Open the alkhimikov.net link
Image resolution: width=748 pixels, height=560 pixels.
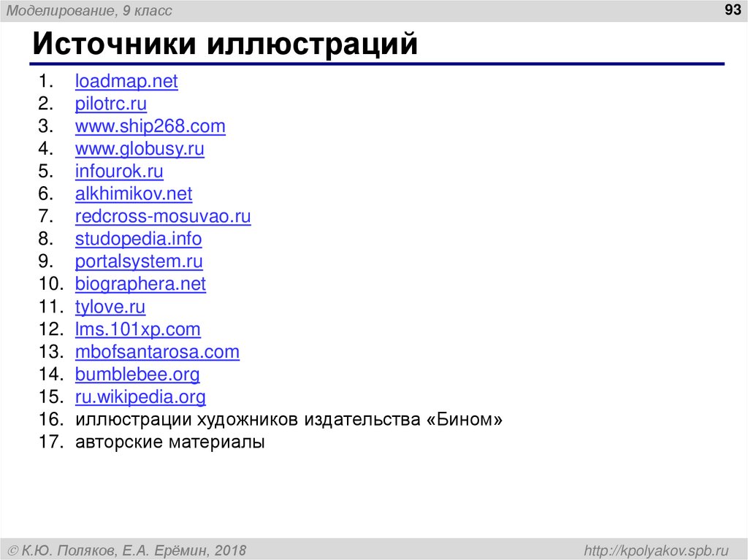pyautogui.click(x=134, y=194)
